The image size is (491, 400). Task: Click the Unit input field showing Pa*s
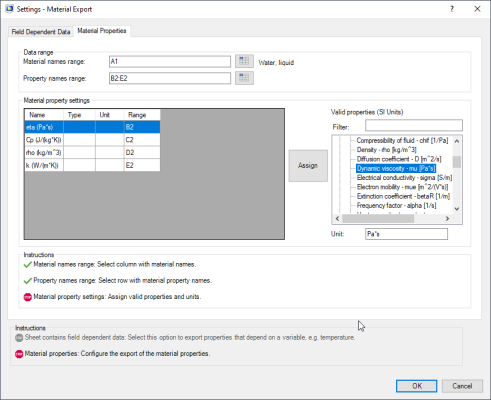click(406, 234)
